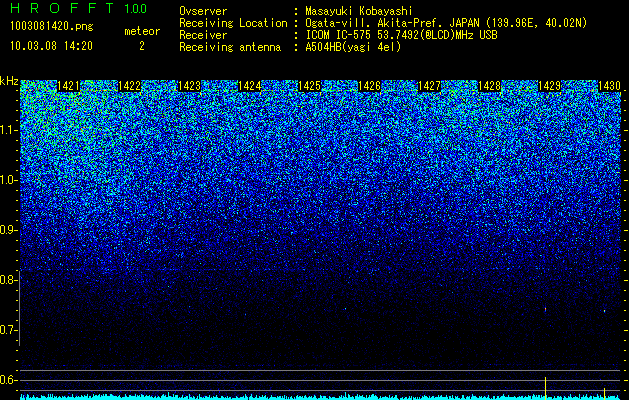629x400 pixels.
Task: Click the meteor count value 2
Action: (x=142, y=46)
